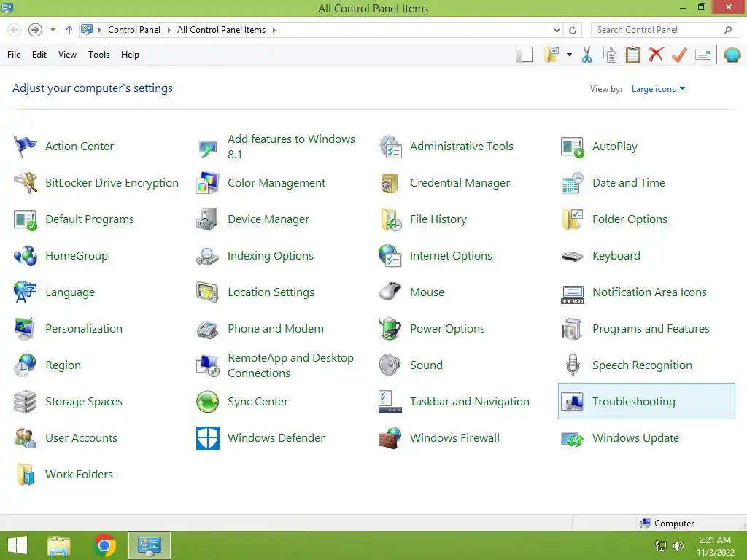
Task: Click the AutoPlay icon
Action: pos(572,146)
